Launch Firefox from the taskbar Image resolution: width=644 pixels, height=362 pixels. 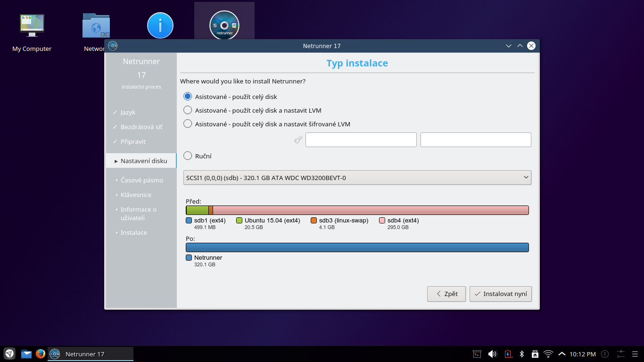41,354
